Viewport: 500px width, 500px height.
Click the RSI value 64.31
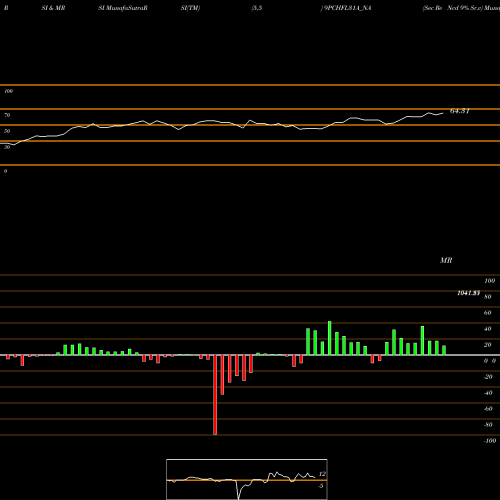pos(460,111)
